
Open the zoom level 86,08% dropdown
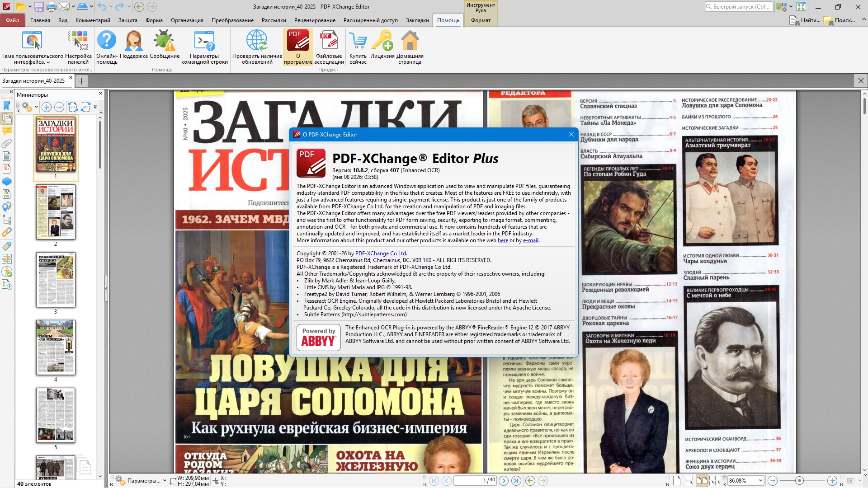760,481
